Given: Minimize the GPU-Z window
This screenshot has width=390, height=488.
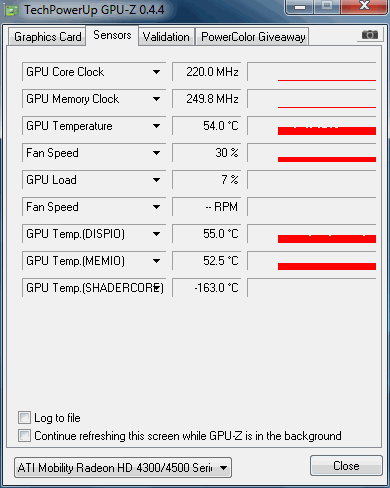Looking at the screenshot, I should 300,7.
